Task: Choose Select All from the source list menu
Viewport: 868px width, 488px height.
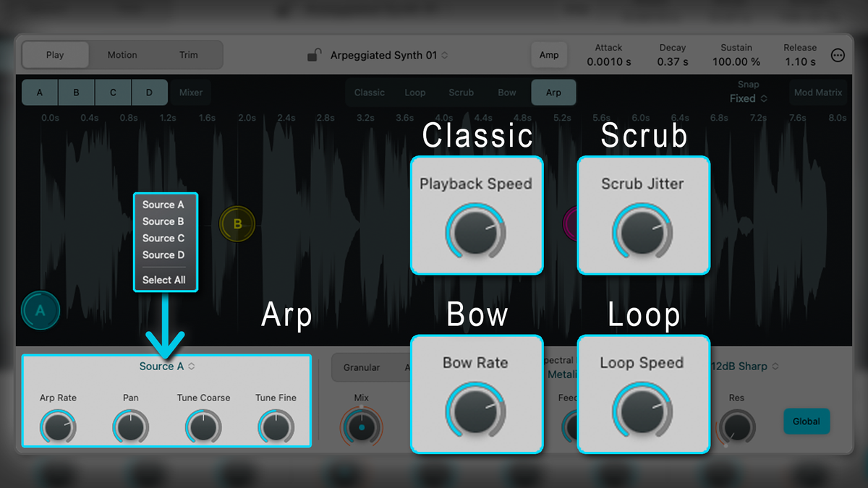Action: point(165,280)
